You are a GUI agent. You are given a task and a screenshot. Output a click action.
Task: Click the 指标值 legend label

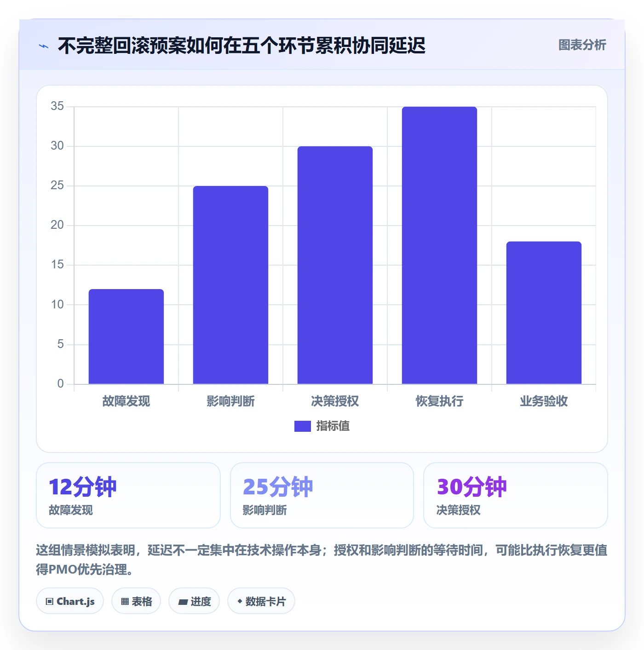[333, 426]
